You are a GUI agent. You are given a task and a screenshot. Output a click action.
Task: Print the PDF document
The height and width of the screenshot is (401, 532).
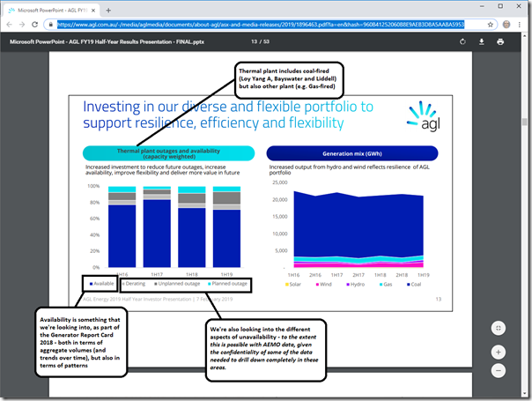(500, 41)
